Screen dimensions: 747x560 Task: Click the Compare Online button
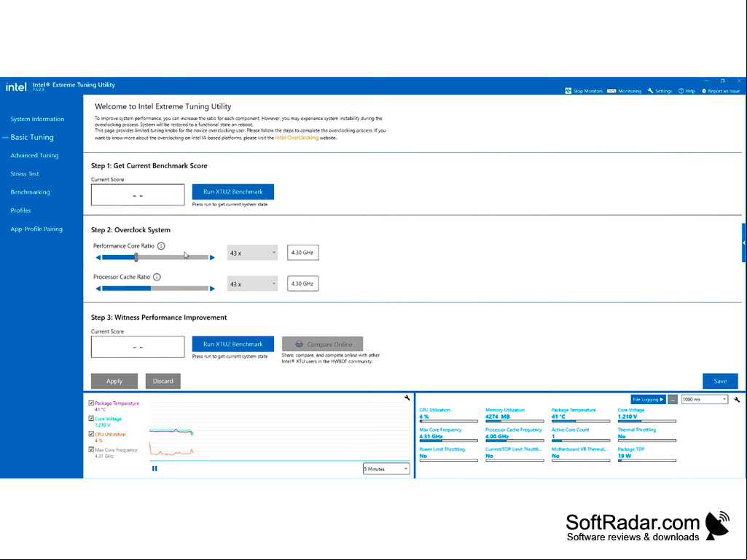coord(323,344)
